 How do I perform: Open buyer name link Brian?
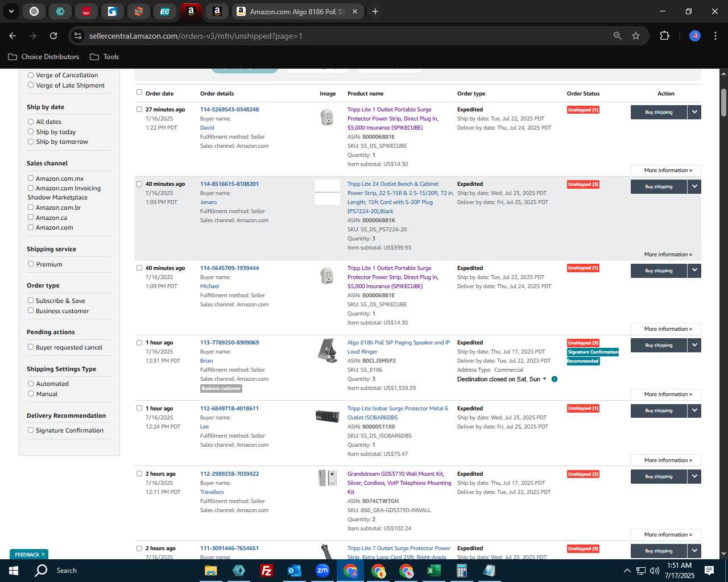[x=206, y=361]
